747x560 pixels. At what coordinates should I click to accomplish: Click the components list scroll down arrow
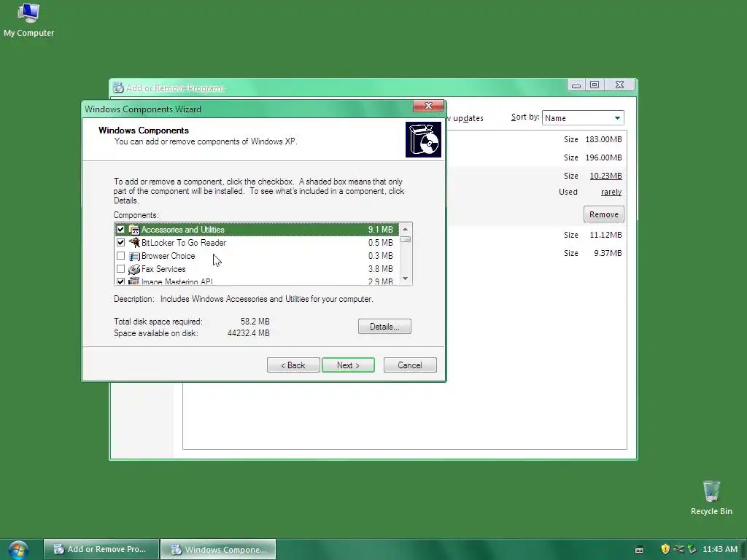[x=406, y=279]
